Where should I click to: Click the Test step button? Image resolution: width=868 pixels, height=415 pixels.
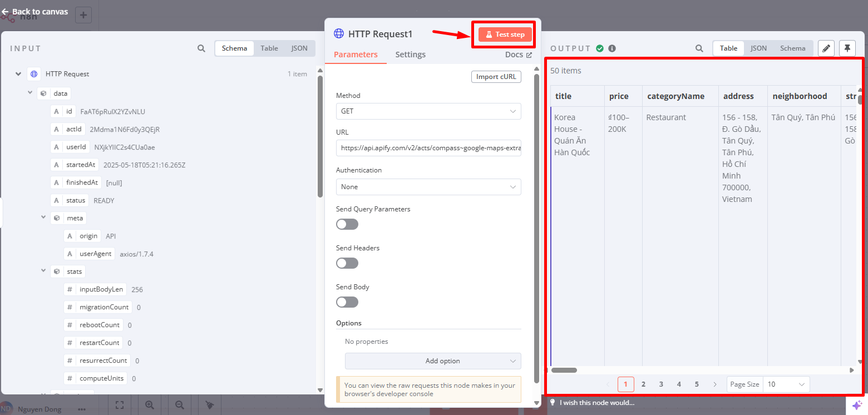click(x=505, y=34)
